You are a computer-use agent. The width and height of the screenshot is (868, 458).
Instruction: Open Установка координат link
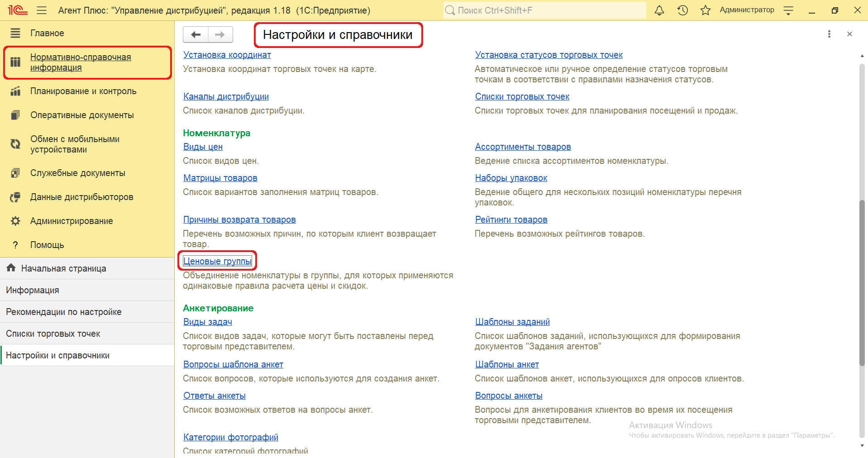227,55
